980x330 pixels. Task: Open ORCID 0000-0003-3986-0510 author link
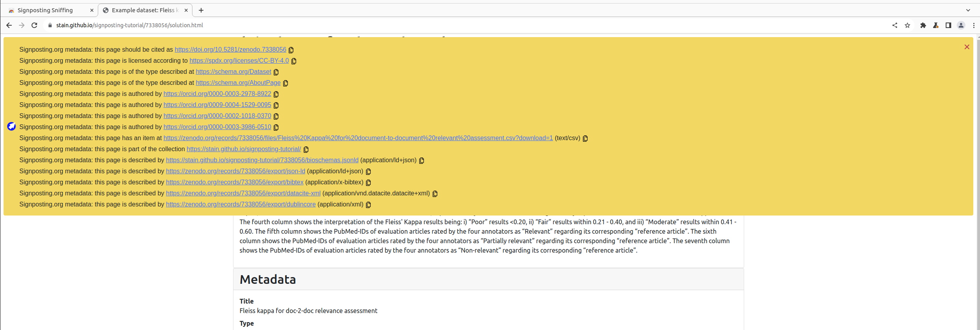[x=217, y=127]
